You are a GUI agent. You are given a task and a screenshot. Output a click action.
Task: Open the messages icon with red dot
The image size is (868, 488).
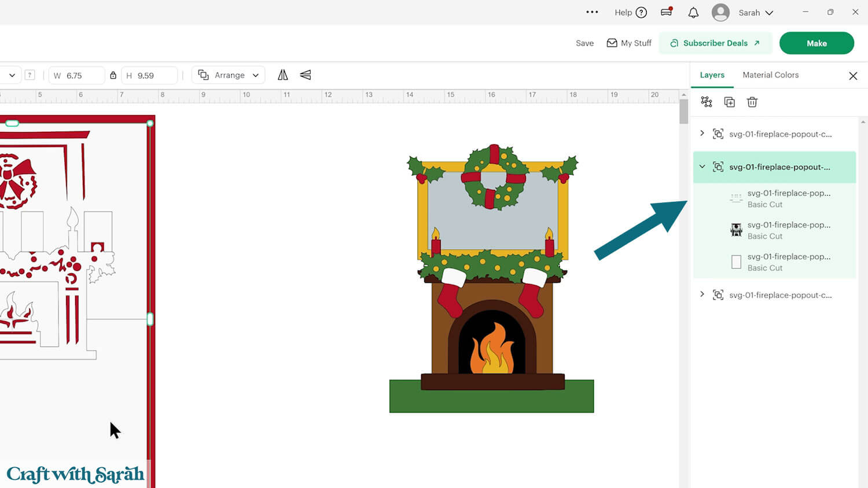[667, 12]
